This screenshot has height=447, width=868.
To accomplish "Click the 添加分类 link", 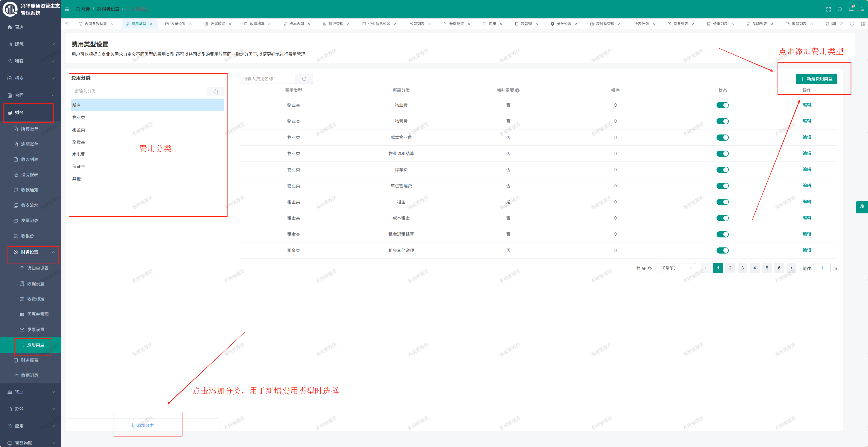I will (142, 425).
